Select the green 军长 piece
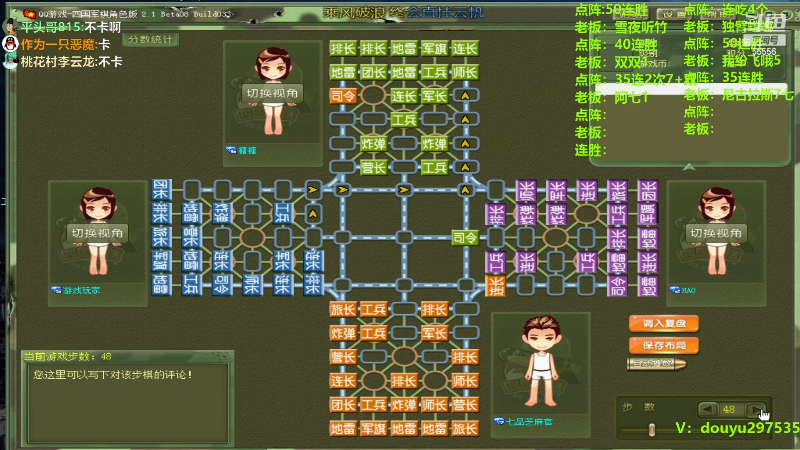 tap(435, 96)
